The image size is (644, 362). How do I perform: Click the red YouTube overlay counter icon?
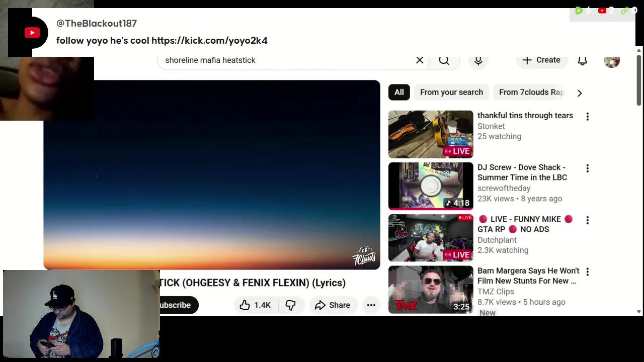coord(602,11)
